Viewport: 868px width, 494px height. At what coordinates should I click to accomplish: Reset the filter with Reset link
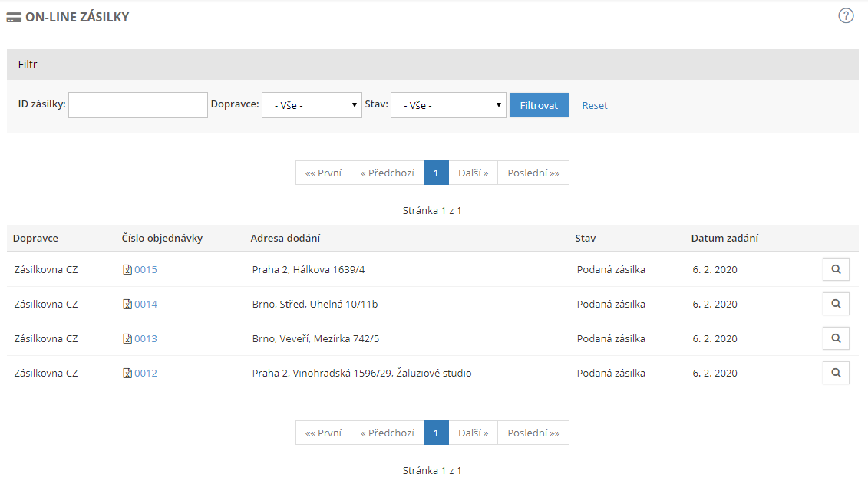[594, 105]
